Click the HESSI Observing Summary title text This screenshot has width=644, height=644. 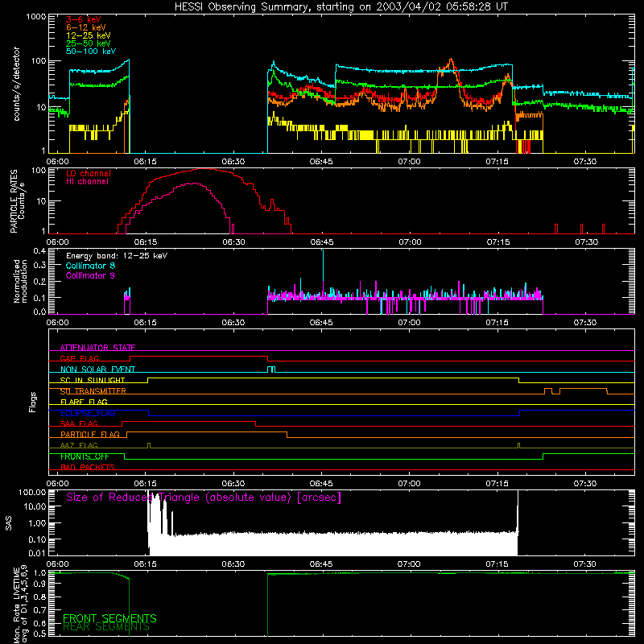[x=341, y=7]
